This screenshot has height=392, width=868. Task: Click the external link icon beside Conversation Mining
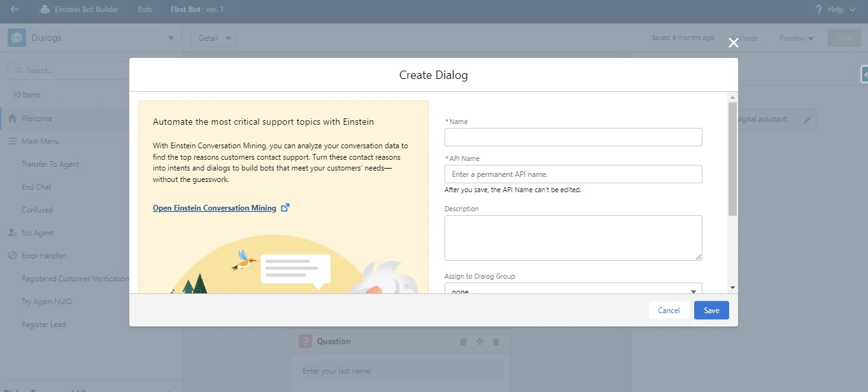[285, 207]
